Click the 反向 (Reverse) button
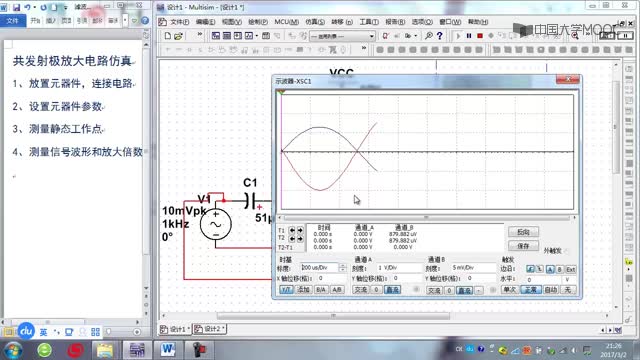The width and height of the screenshot is (640, 360). point(523,232)
